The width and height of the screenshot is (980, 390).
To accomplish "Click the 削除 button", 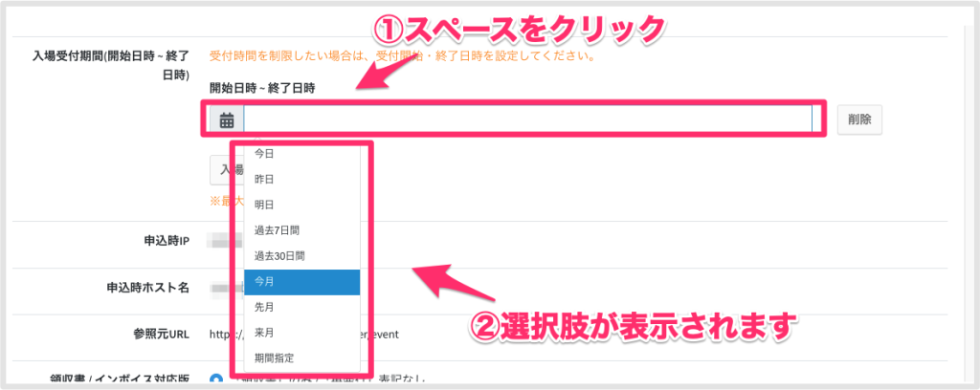I will click(859, 119).
